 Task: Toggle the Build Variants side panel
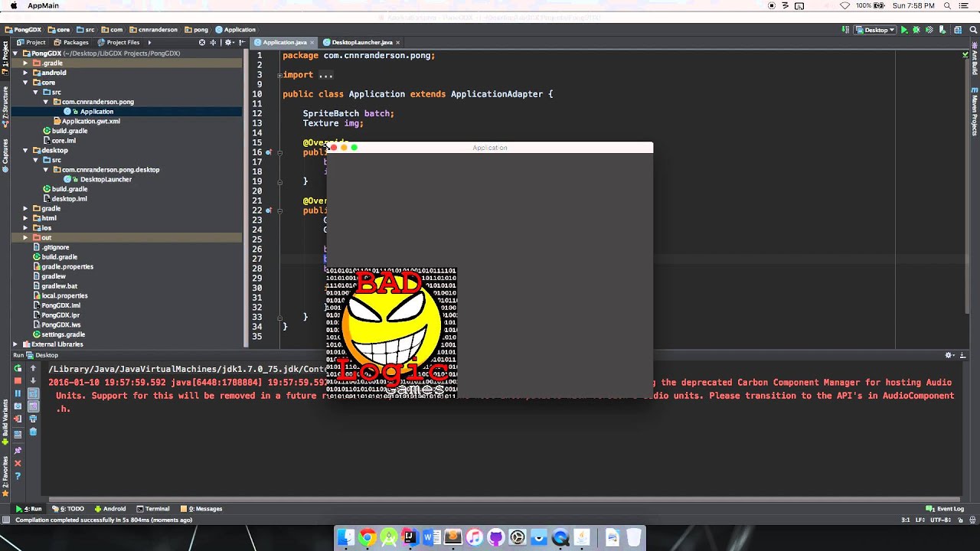coord(5,422)
